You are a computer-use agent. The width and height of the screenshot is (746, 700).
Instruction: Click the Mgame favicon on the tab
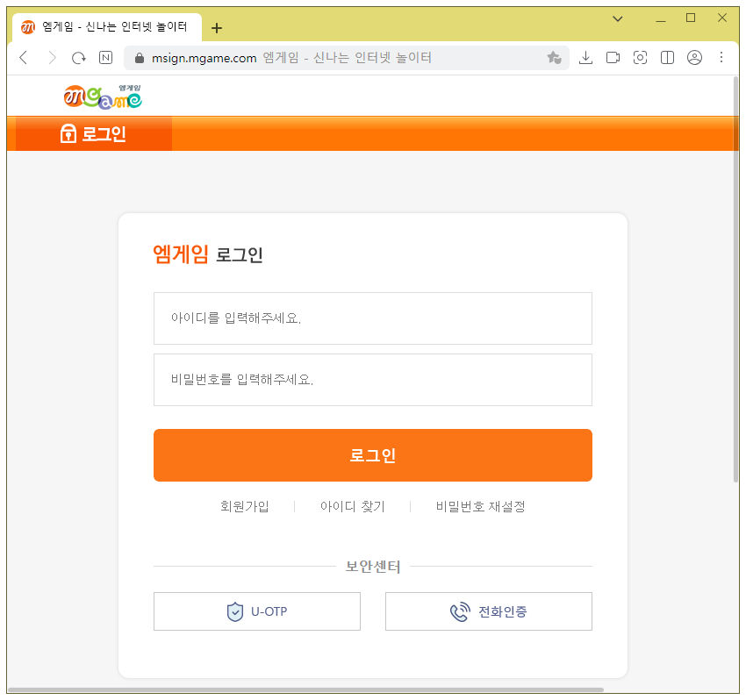pyautogui.click(x=28, y=27)
